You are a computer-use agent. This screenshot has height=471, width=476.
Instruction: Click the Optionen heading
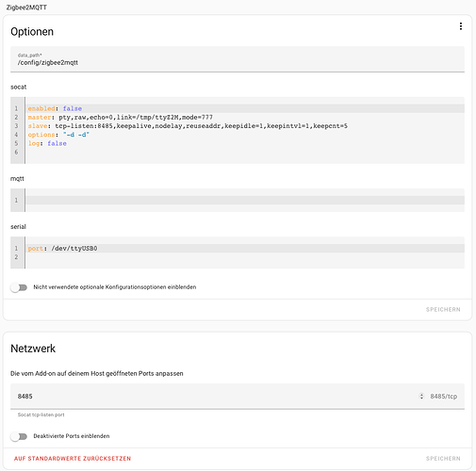32,32
